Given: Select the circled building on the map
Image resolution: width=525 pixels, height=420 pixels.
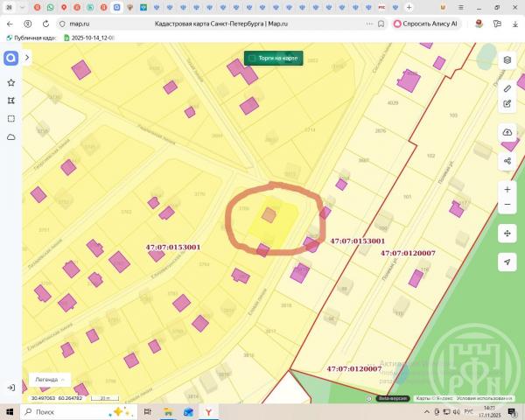Looking at the screenshot, I should 269,213.
